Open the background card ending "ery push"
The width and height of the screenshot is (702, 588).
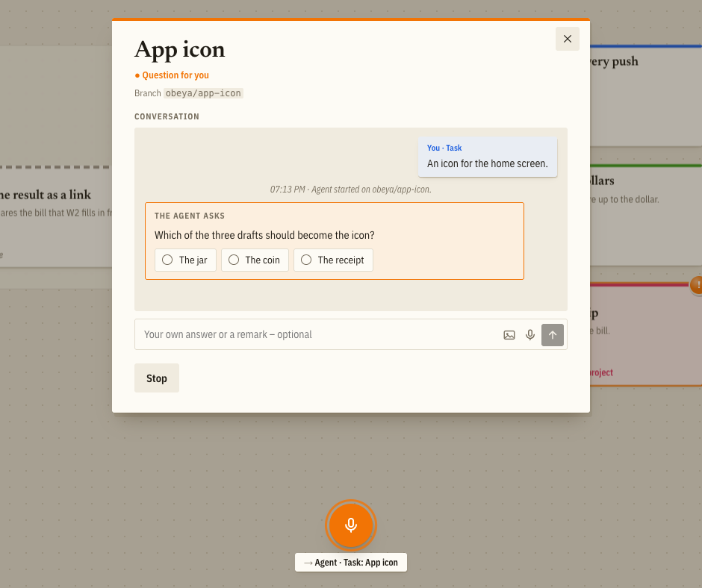click(x=646, y=96)
